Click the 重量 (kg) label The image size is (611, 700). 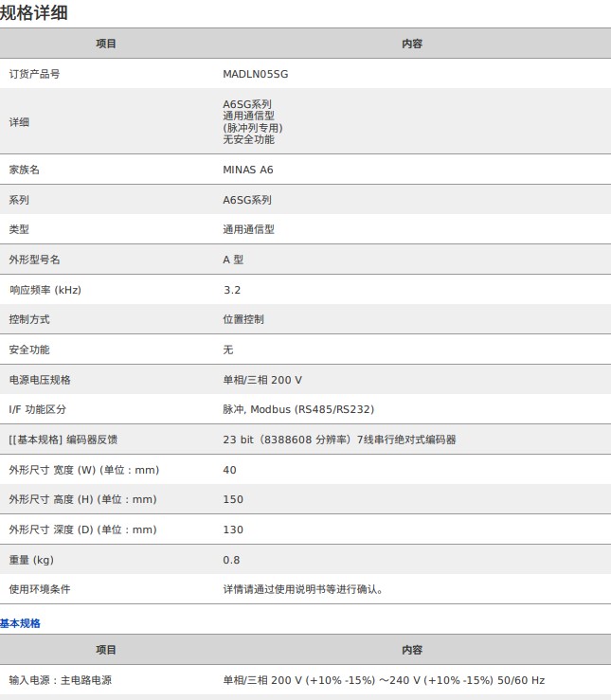[31, 560]
